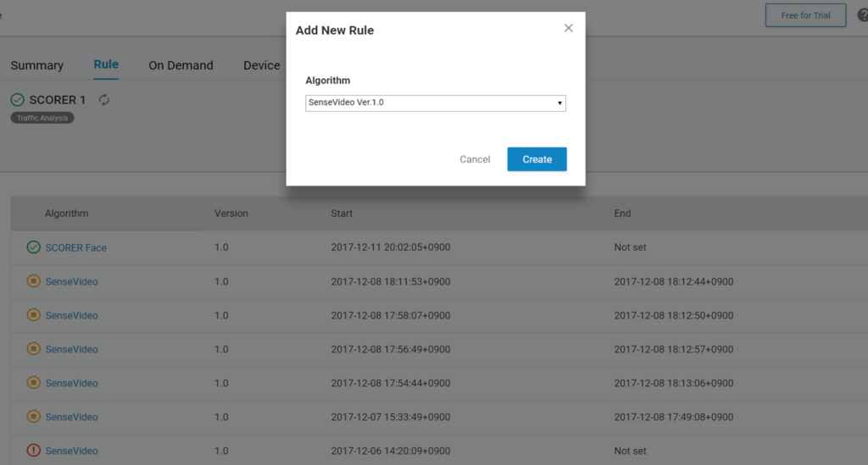Open SenseVideo rule started 2017-12-07 15:33:49
Screen dimensions: 868x465
coord(71,417)
